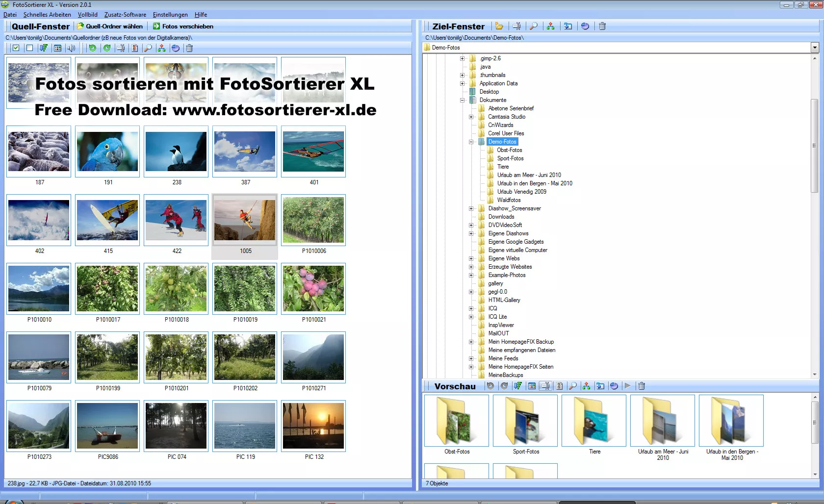
Task: Rotate left using the Vorschau toolbar icon
Action: 490,386
